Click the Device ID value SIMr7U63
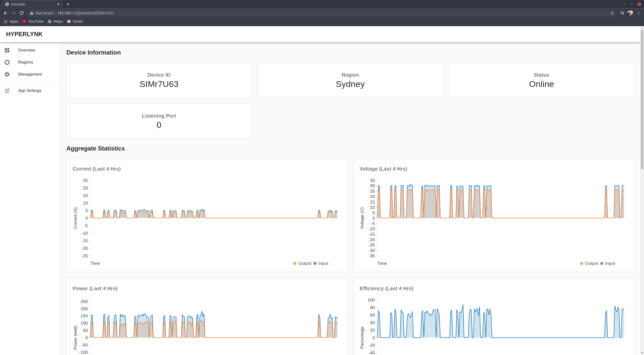644x355 pixels. pyautogui.click(x=159, y=84)
